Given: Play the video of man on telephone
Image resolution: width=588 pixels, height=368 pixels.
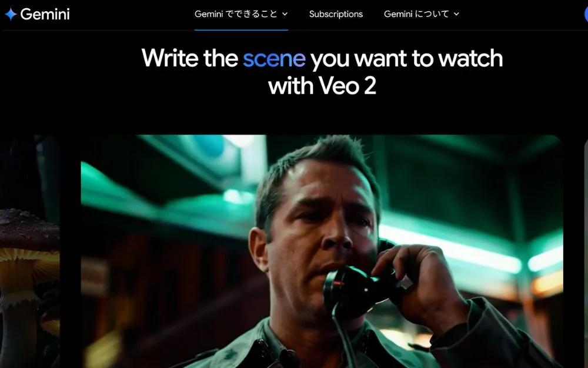Looking at the screenshot, I should tap(322, 251).
